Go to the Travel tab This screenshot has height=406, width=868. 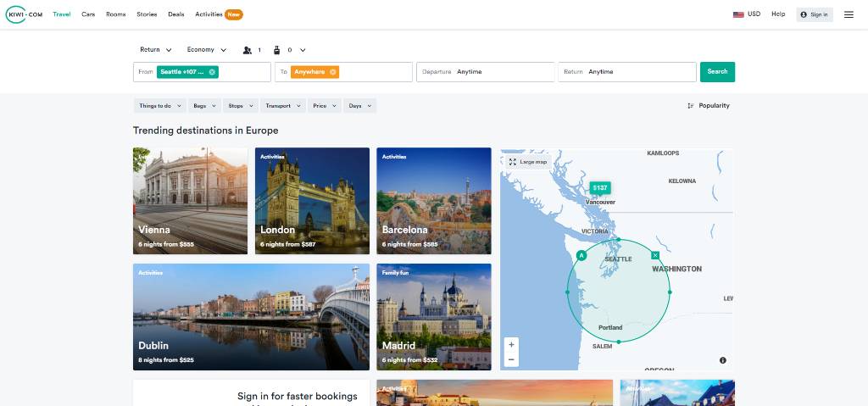(x=61, y=14)
